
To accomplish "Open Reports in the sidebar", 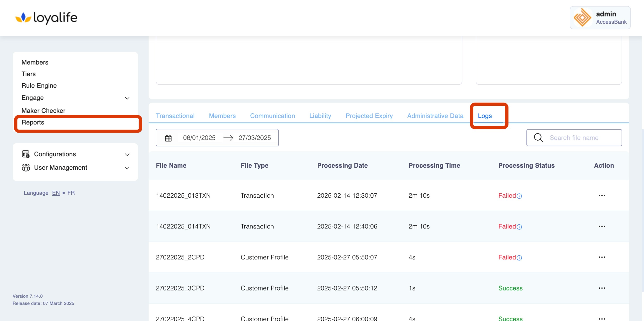I will pyautogui.click(x=33, y=122).
